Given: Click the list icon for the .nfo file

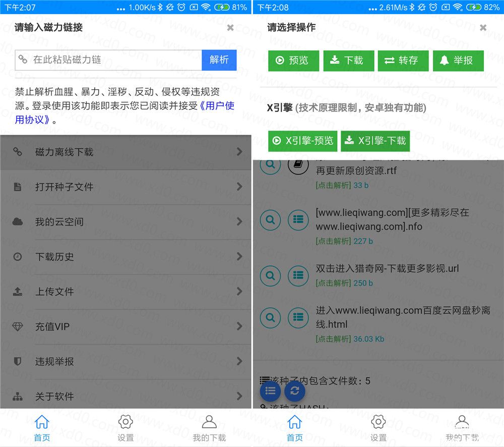Looking at the screenshot, I should click(298, 220).
